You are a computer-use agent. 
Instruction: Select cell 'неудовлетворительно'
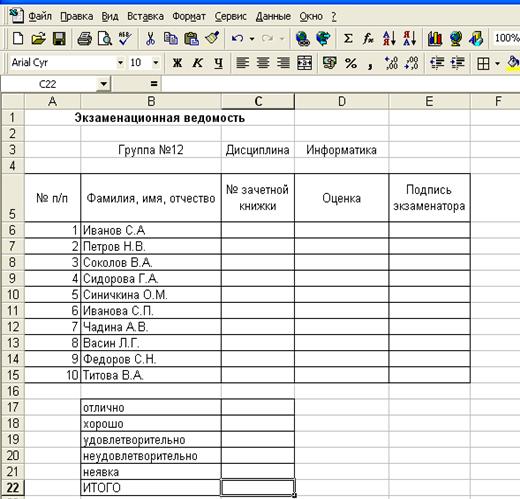151,456
